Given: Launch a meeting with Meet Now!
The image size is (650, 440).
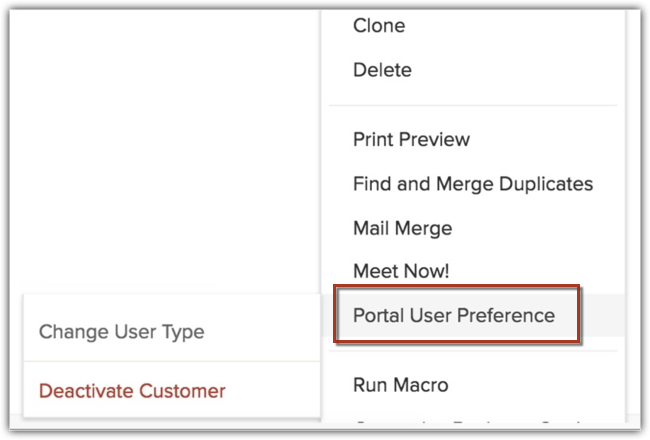Looking at the screenshot, I should pyautogui.click(x=401, y=271).
